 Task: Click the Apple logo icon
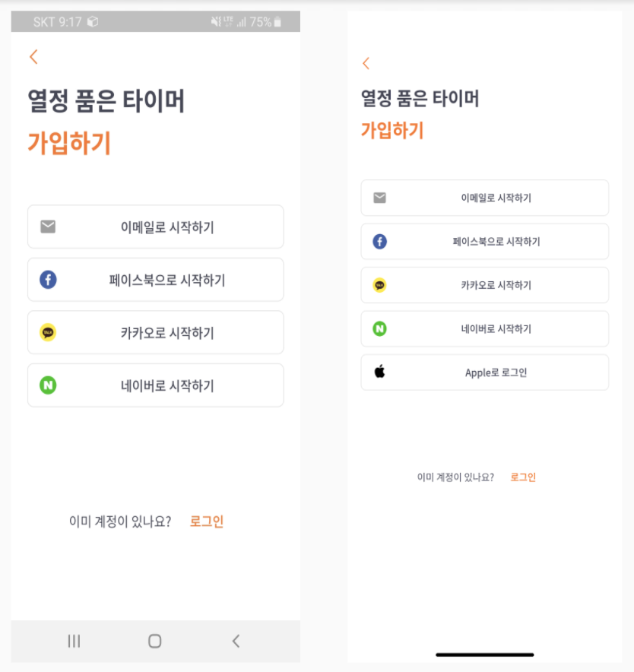(380, 372)
